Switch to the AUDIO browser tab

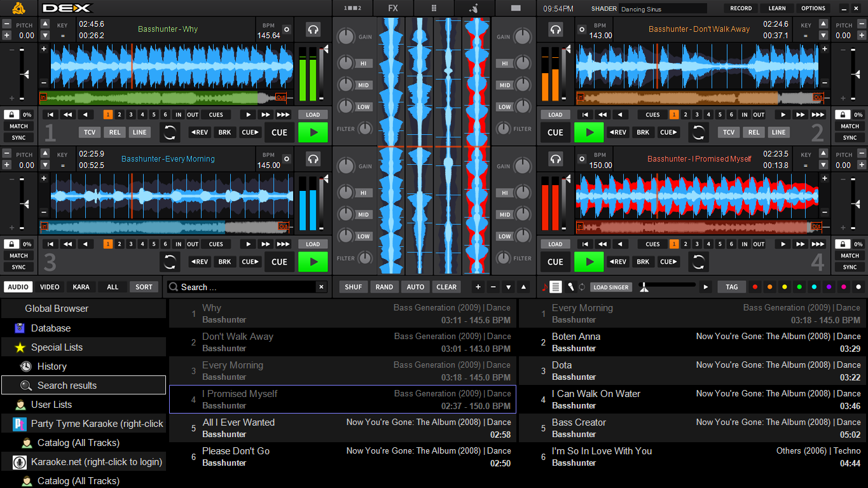click(18, 287)
